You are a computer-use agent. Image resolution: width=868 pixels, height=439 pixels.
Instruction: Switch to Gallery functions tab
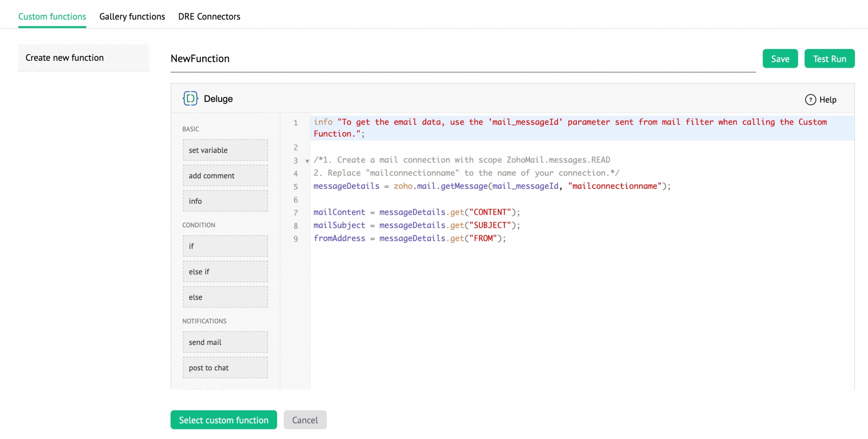[132, 16]
